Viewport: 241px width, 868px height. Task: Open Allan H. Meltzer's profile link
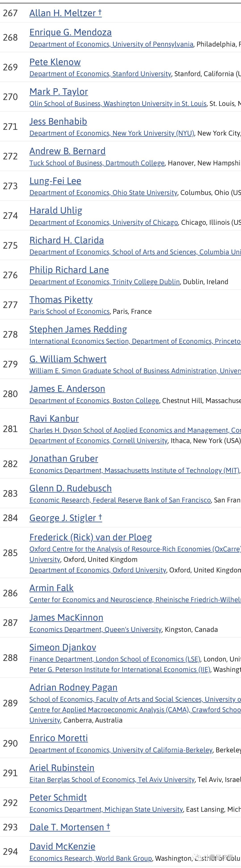click(x=63, y=13)
